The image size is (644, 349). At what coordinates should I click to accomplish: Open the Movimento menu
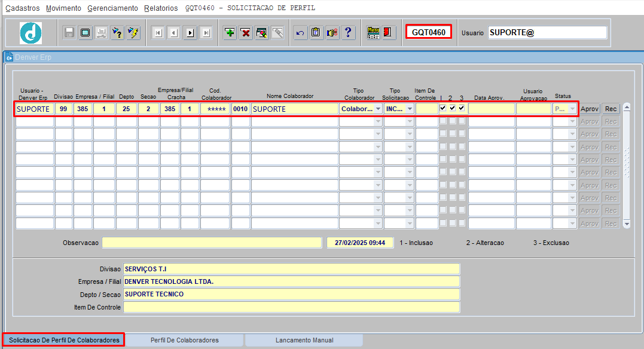click(x=63, y=8)
